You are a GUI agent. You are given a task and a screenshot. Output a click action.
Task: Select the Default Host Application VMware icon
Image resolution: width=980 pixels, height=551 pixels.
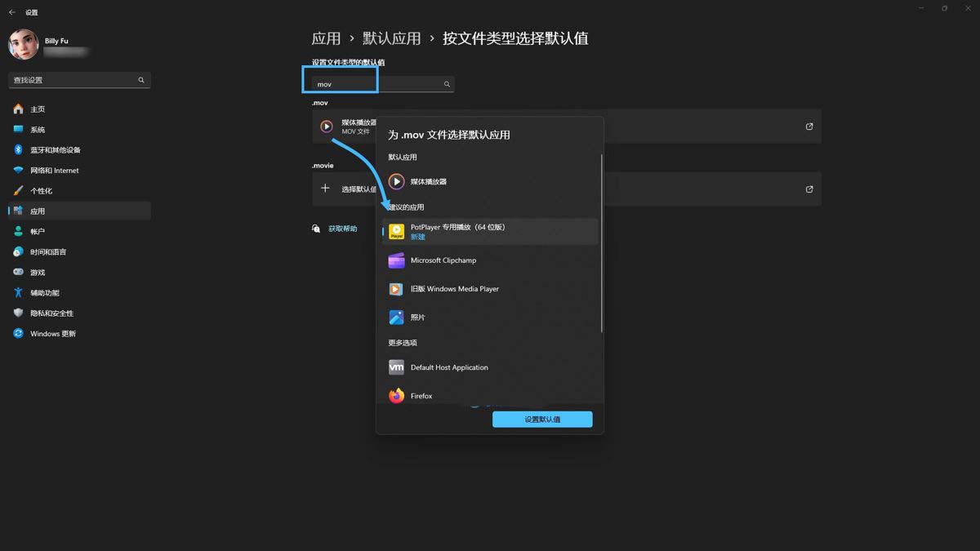coord(396,367)
